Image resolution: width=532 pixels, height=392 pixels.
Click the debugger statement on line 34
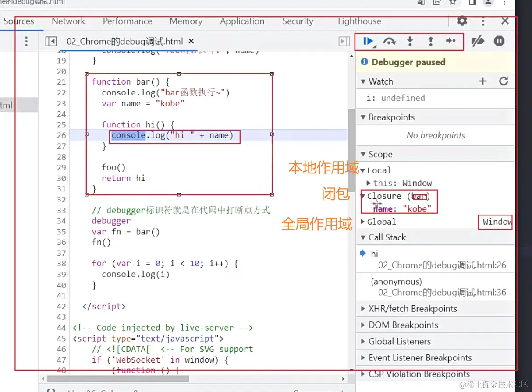click(x=111, y=221)
